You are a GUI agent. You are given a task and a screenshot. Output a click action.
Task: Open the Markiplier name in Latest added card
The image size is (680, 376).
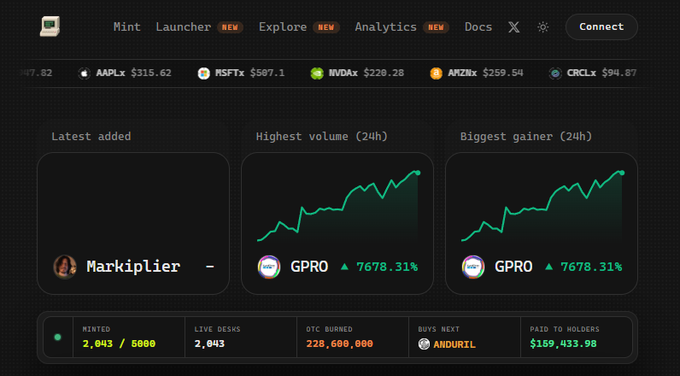(133, 266)
